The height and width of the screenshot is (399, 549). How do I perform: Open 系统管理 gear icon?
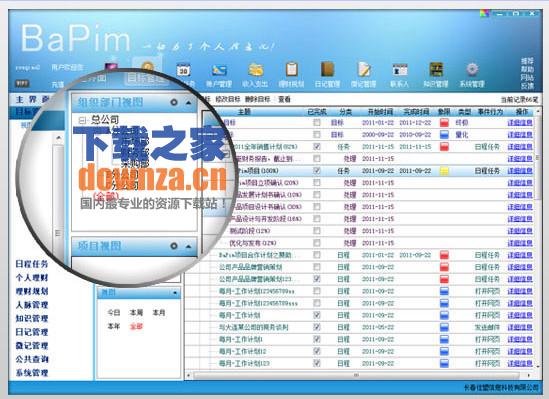point(472,69)
